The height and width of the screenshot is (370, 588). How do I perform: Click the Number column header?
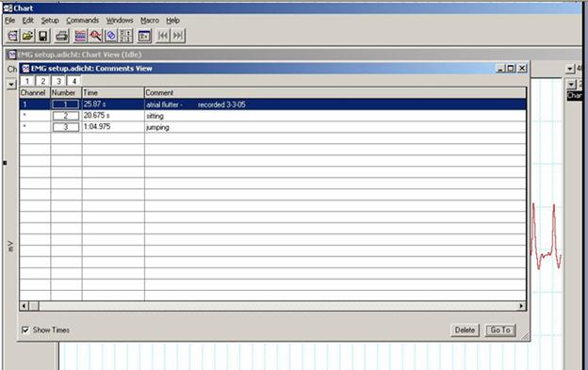(x=66, y=93)
